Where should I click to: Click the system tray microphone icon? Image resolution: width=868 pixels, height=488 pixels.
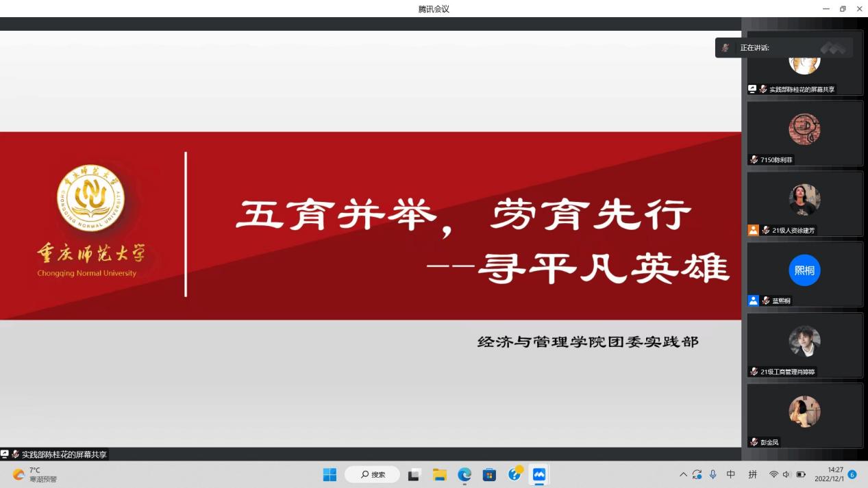(x=713, y=474)
